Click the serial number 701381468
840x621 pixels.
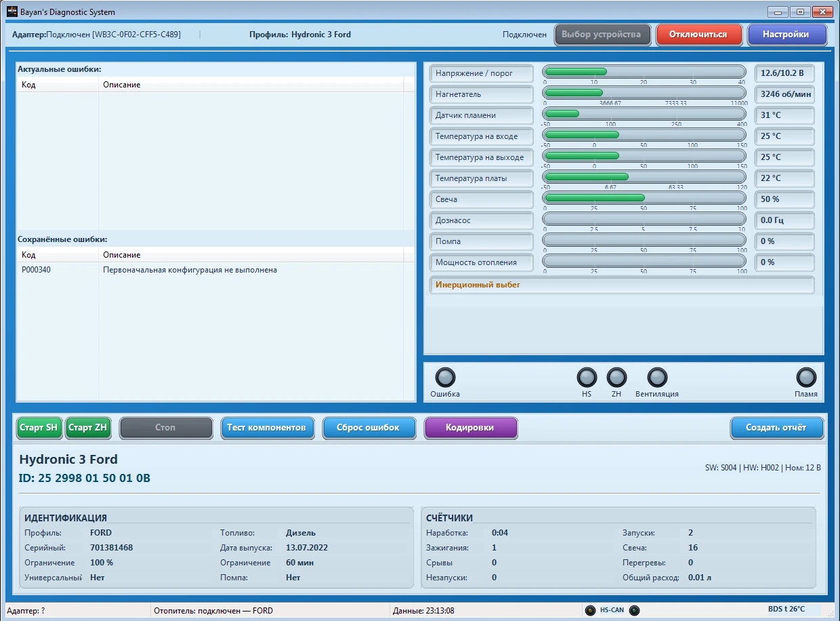point(111,548)
